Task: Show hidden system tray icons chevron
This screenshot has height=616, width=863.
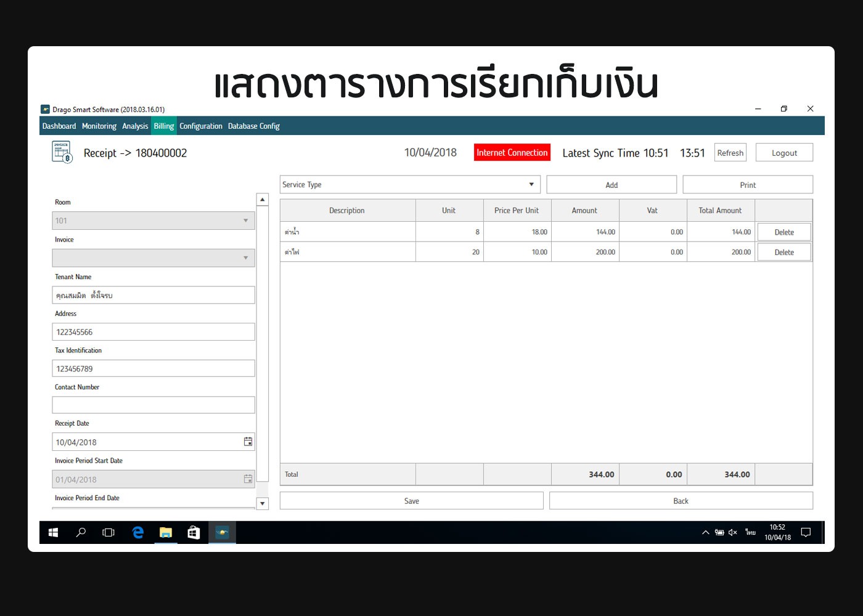Action: point(706,533)
